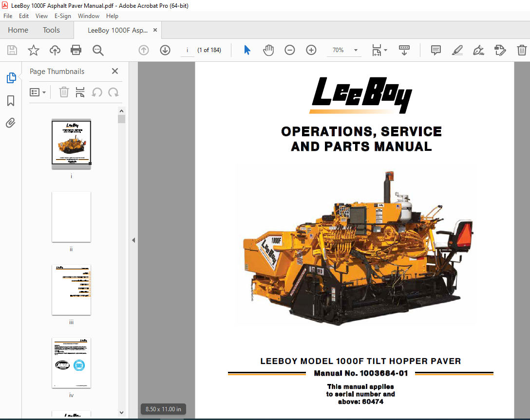Print the document with printer icon
The height and width of the screenshot is (420, 530).
coord(76,50)
